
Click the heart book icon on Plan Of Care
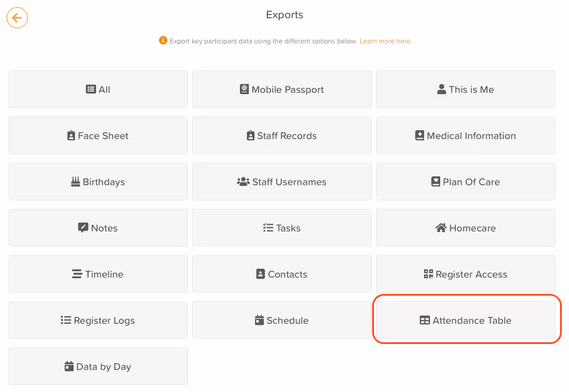click(x=435, y=182)
